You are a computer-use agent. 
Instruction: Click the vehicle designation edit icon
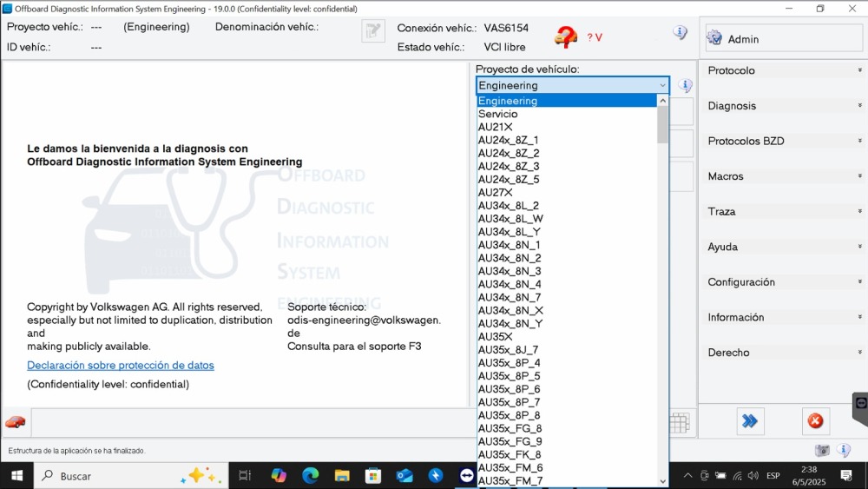click(x=373, y=31)
